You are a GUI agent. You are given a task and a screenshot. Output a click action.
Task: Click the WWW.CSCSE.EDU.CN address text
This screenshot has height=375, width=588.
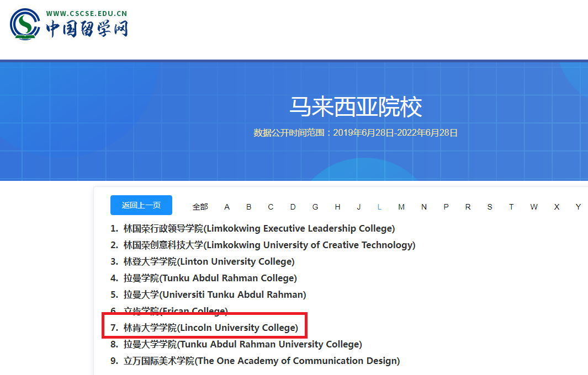click(87, 13)
